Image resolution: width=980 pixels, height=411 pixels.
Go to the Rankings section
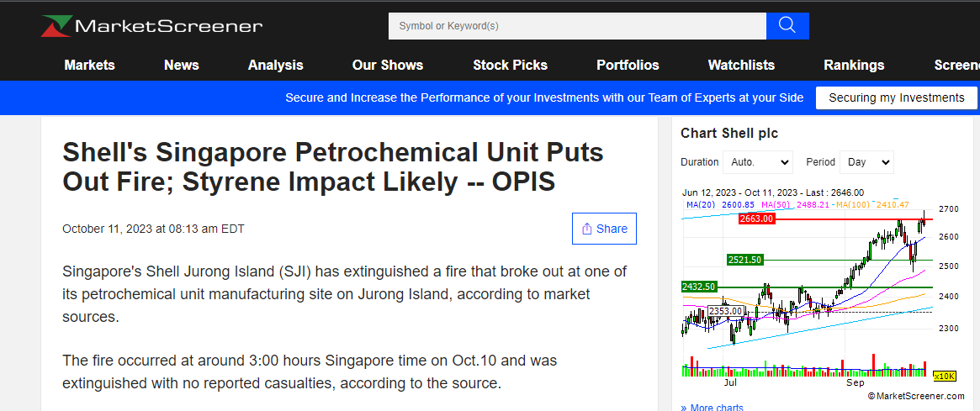click(x=854, y=65)
